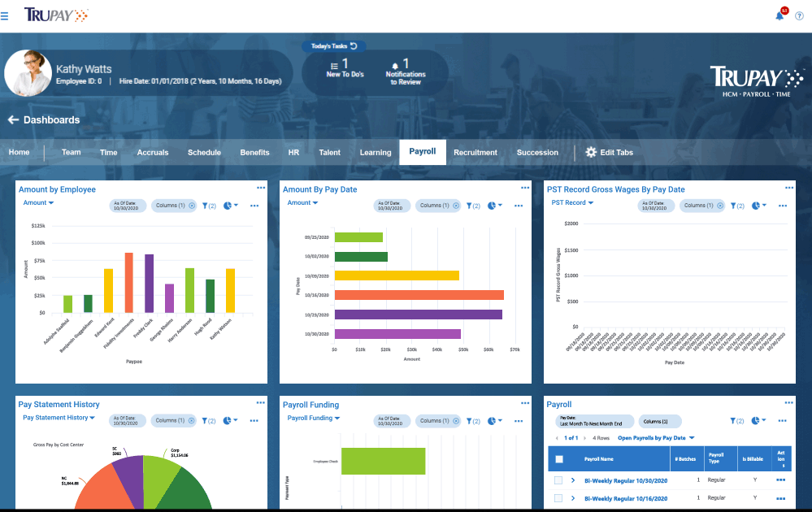The image size is (812, 512).
Task: Expand the Bi-Weekly Regular 10/30/2020 row chevron
Action: [x=572, y=479]
